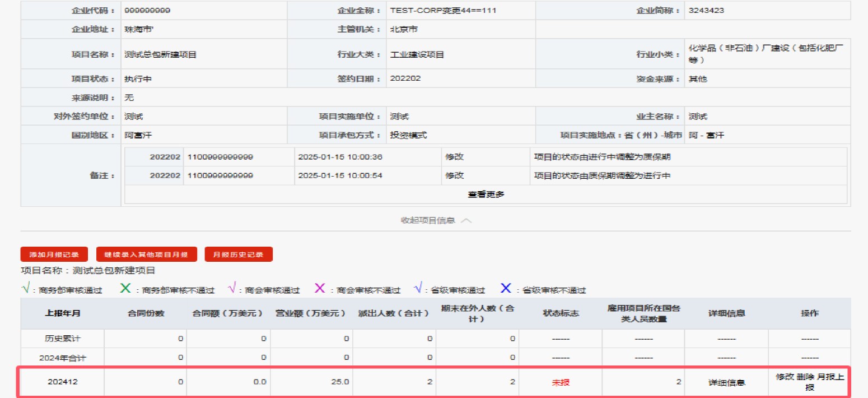Image resolution: width=868 pixels, height=398 pixels.
Task: Click the 上报年月 column header
Action: 62,313
